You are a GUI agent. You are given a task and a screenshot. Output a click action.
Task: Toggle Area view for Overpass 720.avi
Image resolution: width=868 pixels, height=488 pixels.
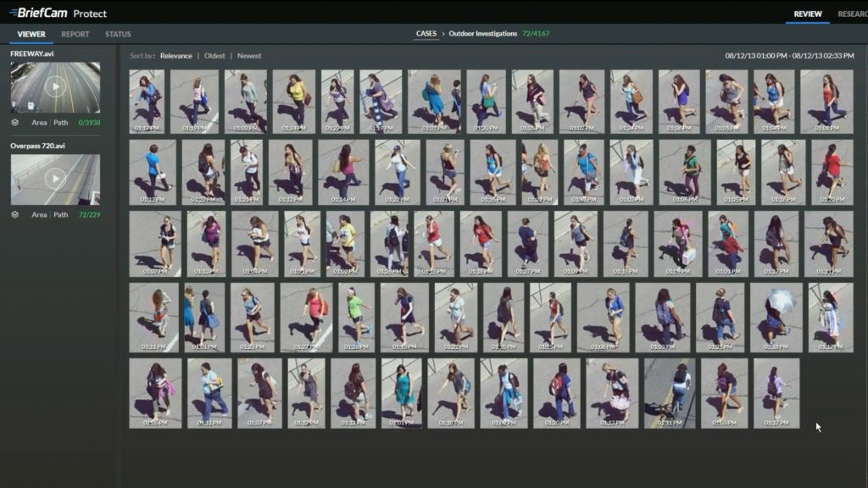tap(39, 214)
